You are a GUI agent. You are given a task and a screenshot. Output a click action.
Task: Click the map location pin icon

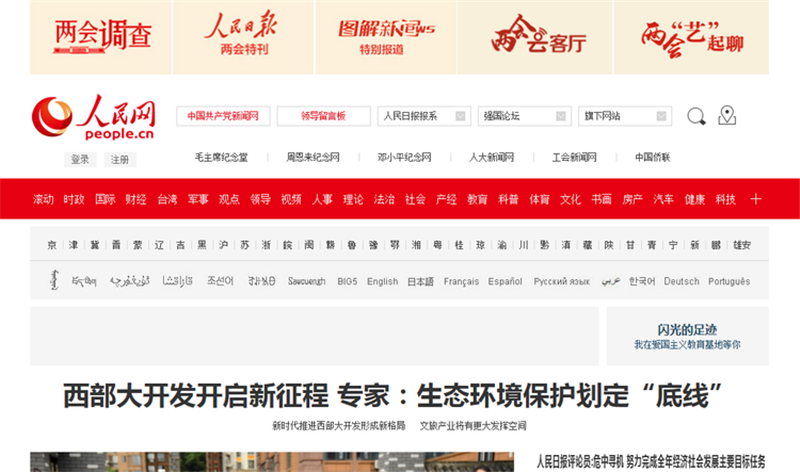tap(727, 115)
